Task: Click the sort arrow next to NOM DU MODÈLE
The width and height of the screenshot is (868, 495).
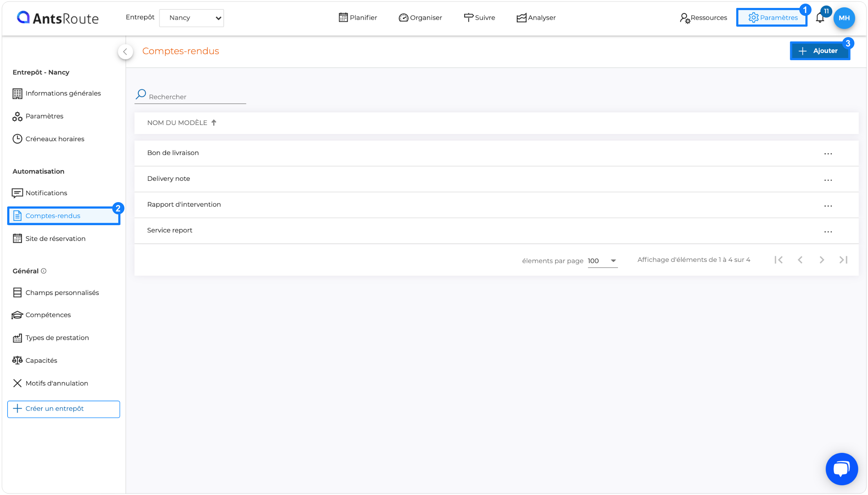Action: coord(214,123)
